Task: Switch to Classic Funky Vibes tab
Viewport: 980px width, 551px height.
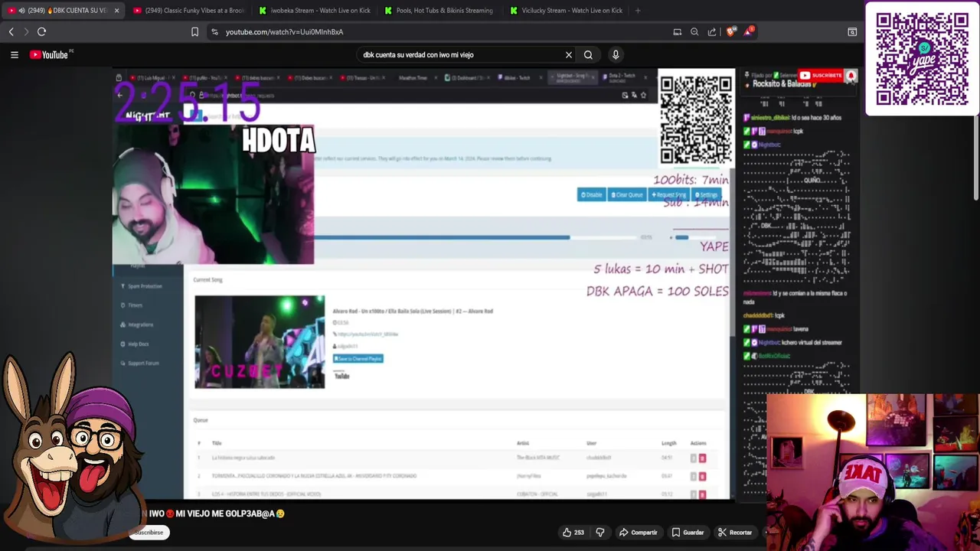Action: 188,11
